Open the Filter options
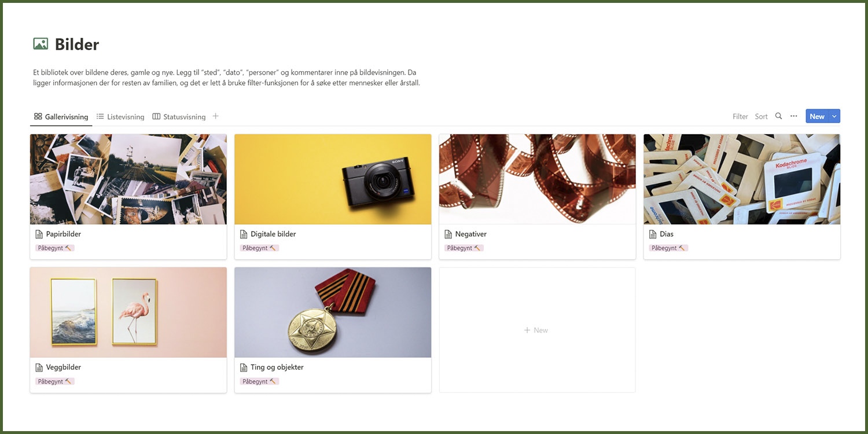This screenshot has width=868, height=434. point(740,116)
